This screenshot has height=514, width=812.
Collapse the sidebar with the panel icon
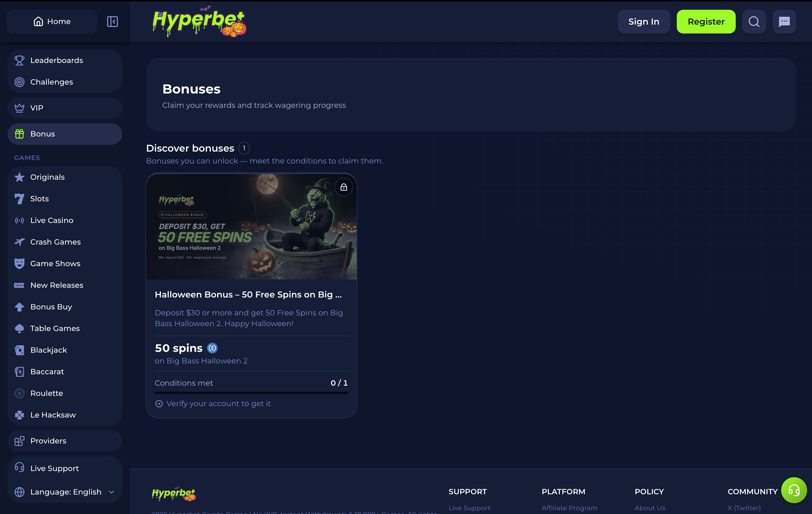pyautogui.click(x=112, y=22)
